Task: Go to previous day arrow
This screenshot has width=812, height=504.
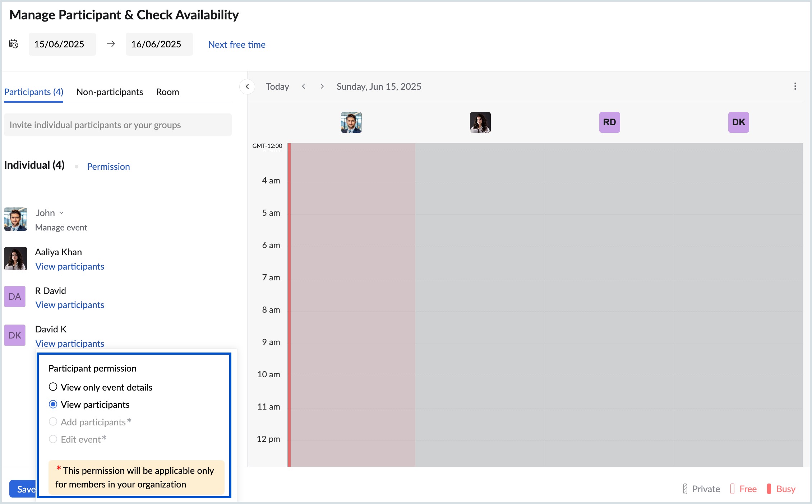Action: tap(304, 87)
